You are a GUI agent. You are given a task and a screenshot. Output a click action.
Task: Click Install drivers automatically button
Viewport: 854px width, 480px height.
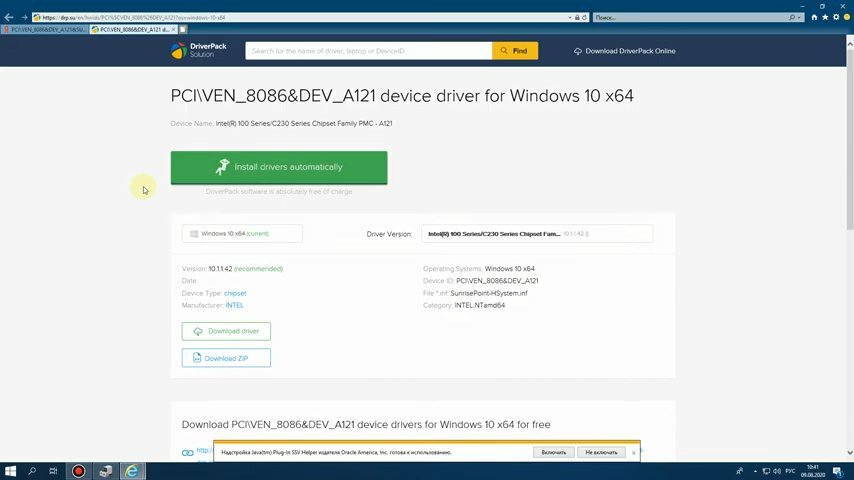click(x=279, y=167)
